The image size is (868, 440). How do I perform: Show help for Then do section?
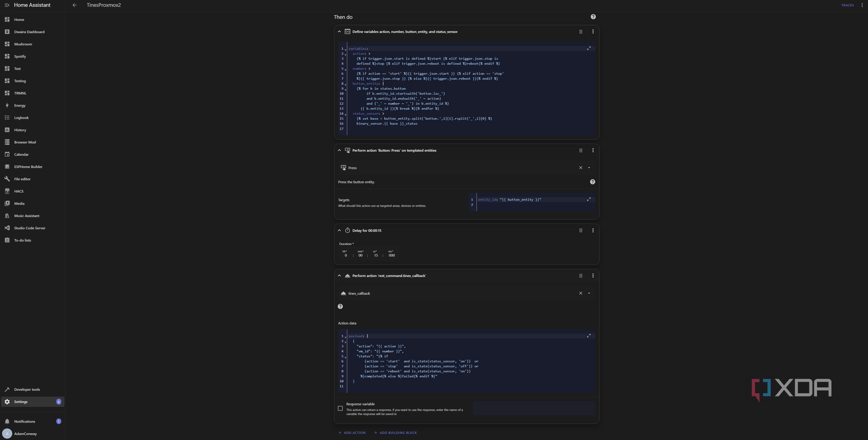click(x=593, y=17)
